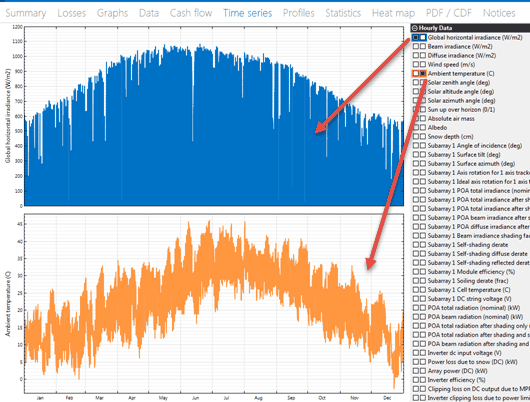The image size is (530, 402).
Task: Collapse the Hourly Data section
Action: click(415, 28)
